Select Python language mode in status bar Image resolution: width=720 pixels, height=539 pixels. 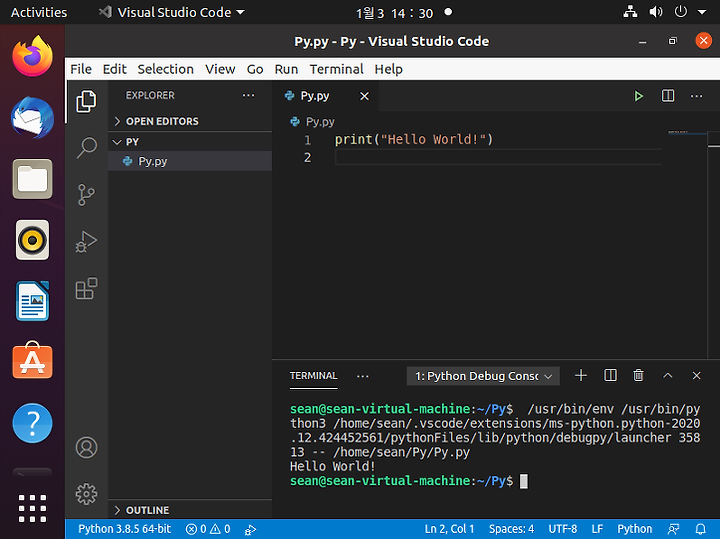click(635, 529)
